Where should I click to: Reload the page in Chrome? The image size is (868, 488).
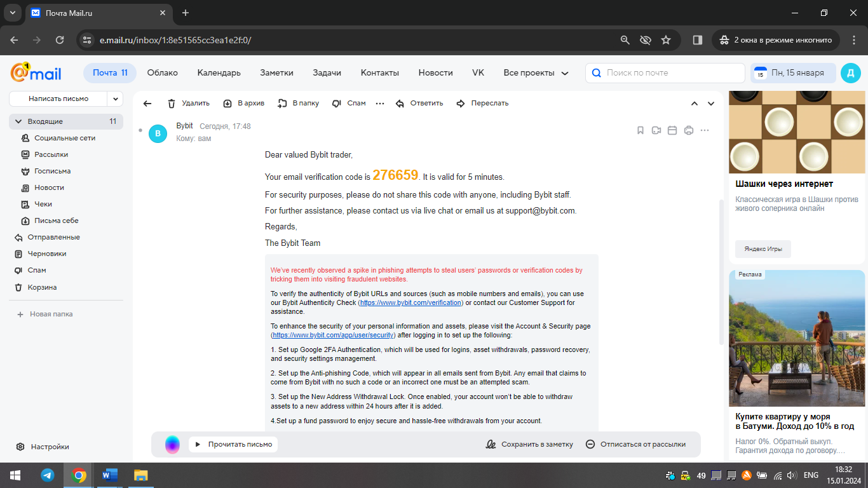click(x=60, y=39)
